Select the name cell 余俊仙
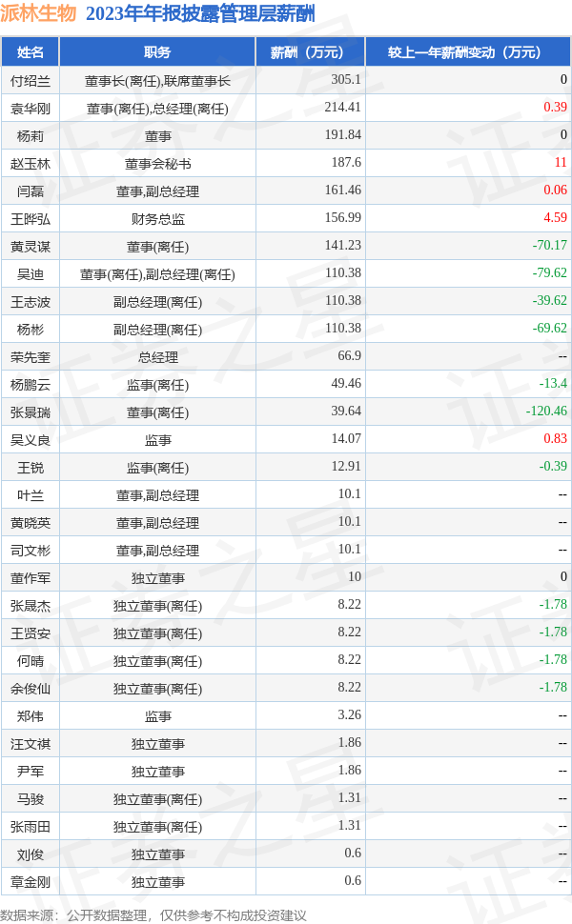 (x=31, y=690)
